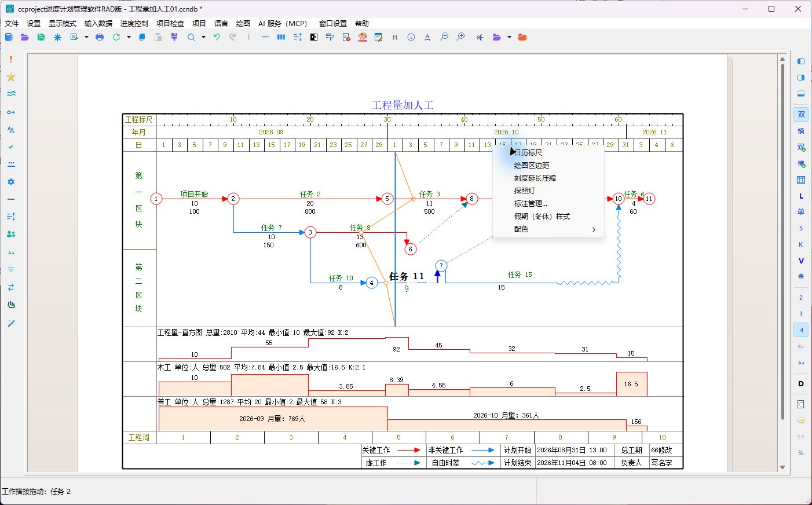Viewport: 812px width, 505px height.
Task: Click the people/resources icon in the left sidebar
Action: pos(11,234)
